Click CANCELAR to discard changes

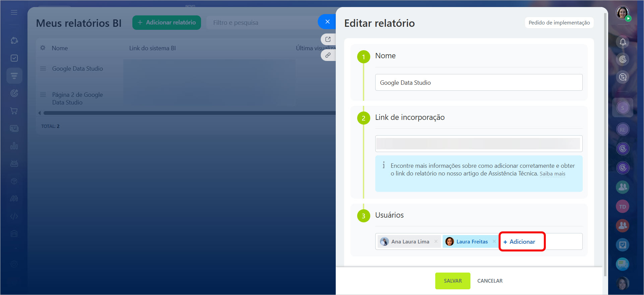coord(490,281)
